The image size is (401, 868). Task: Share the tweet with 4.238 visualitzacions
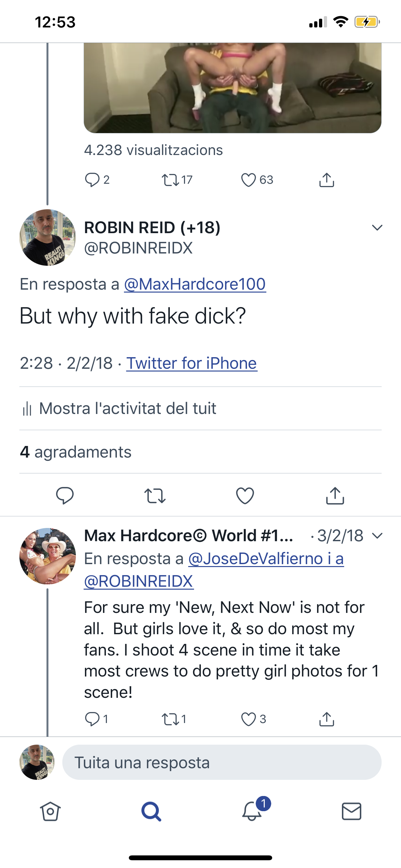coord(326,180)
